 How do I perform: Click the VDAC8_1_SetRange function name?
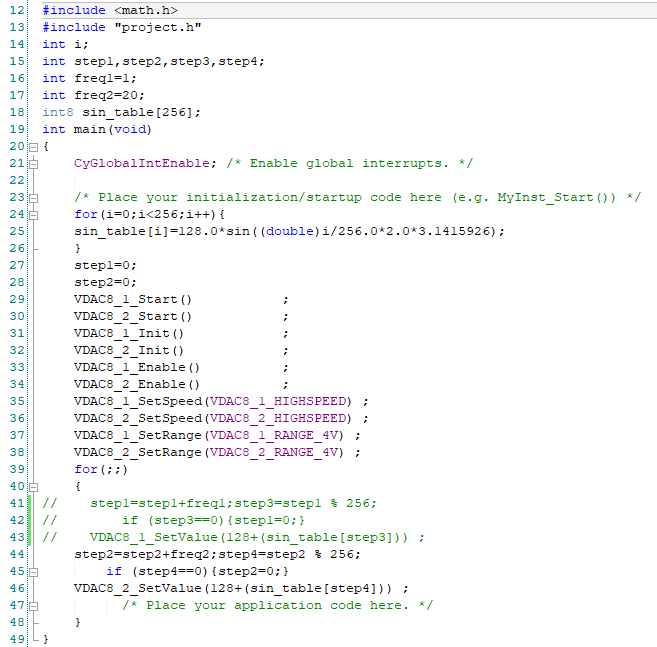point(138,435)
